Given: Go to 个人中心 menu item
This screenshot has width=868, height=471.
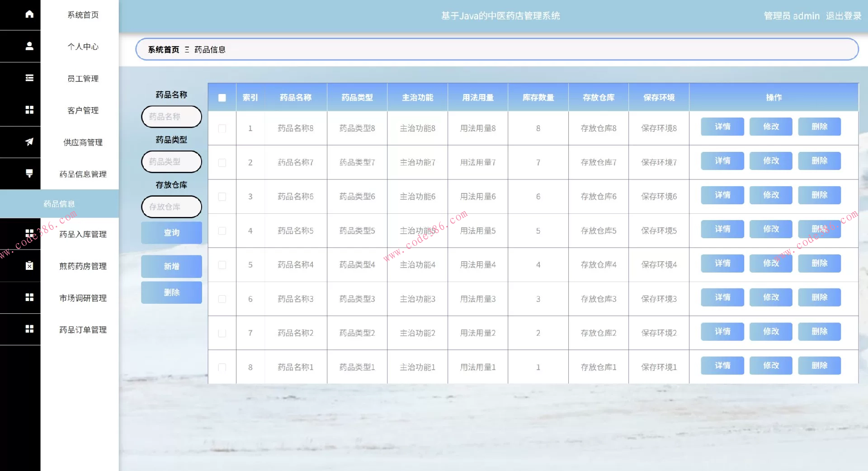Looking at the screenshot, I should point(83,47).
